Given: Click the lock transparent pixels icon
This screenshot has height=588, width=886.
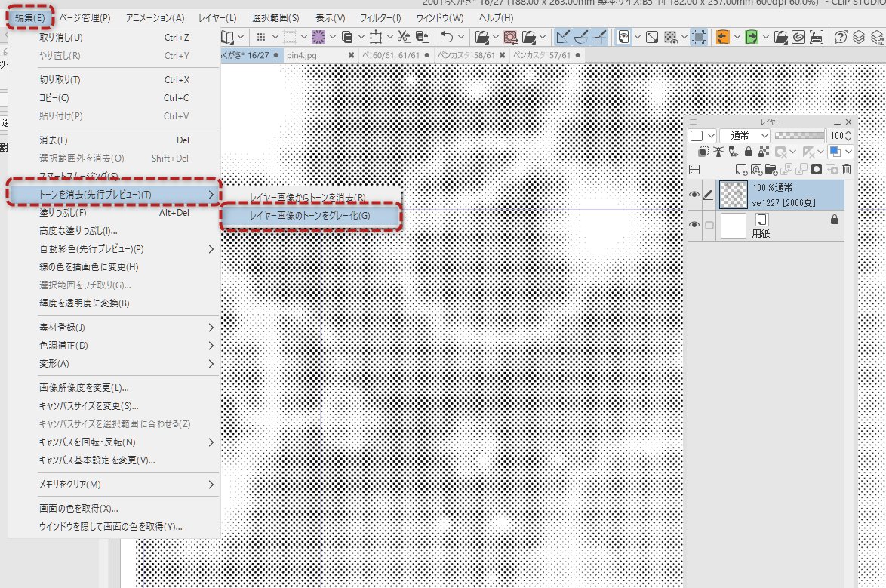Looking at the screenshot, I should click(x=764, y=152).
